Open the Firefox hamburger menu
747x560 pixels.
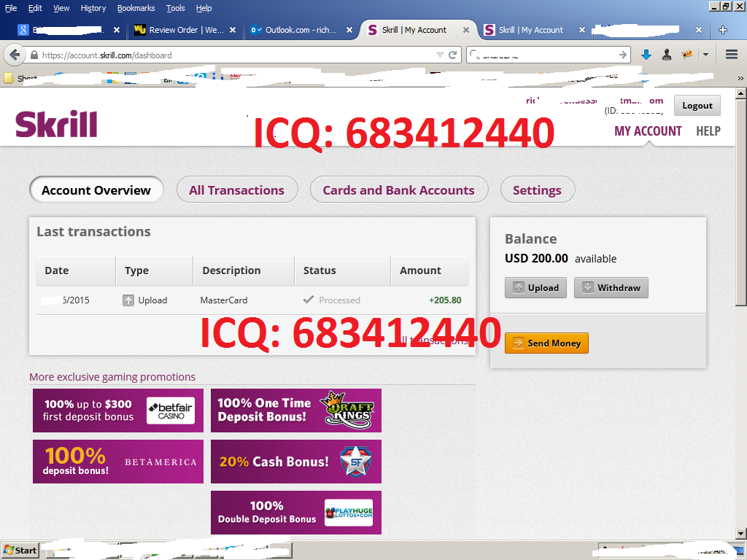pyautogui.click(x=731, y=54)
